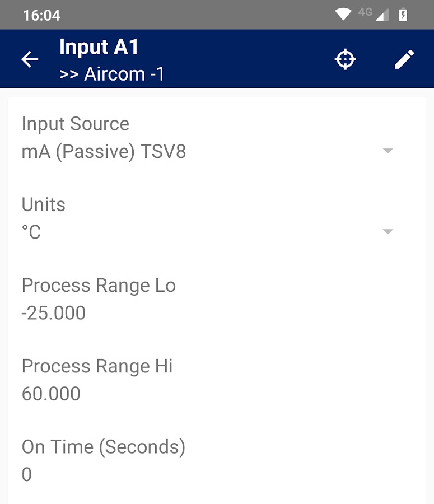
Task: Tap the Wi-Fi status icon
Action: point(343,15)
